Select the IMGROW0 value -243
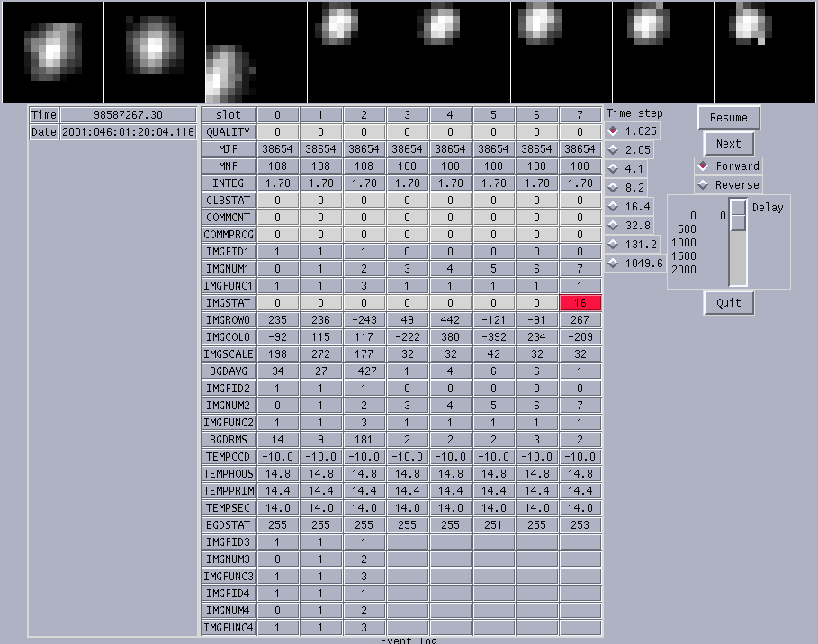818x644 pixels. pyautogui.click(x=364, y=319)
